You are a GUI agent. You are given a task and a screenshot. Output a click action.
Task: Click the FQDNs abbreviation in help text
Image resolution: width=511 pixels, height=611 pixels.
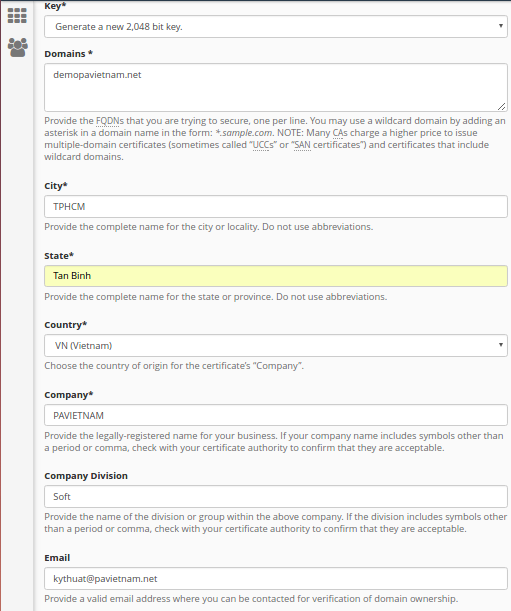[110, 121]
